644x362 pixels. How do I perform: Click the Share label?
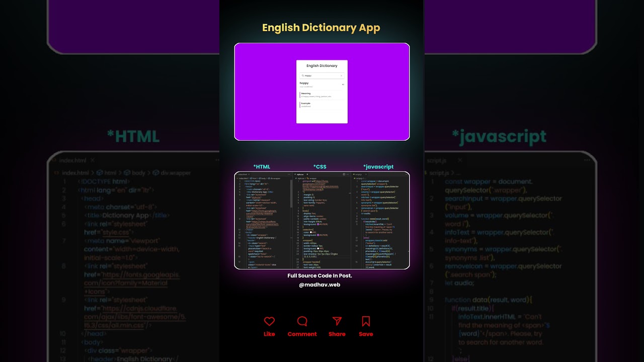(337, 334)
